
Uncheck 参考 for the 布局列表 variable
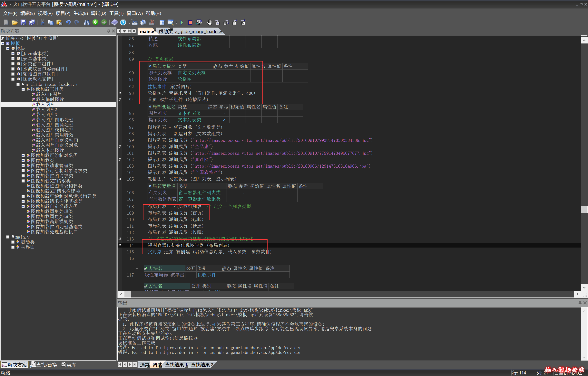[x=243, y=193]
